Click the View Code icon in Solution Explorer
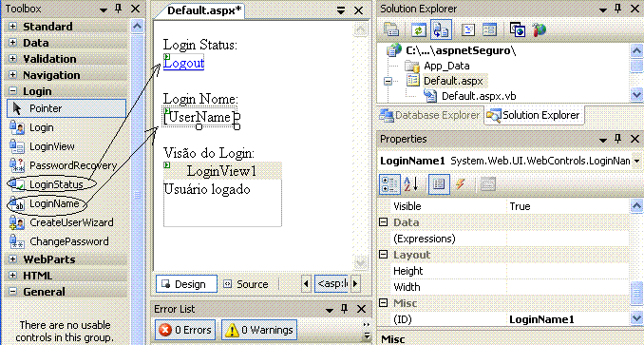This screenshot has height=345, width=644. pyautogui.click(x=468, y=29)
